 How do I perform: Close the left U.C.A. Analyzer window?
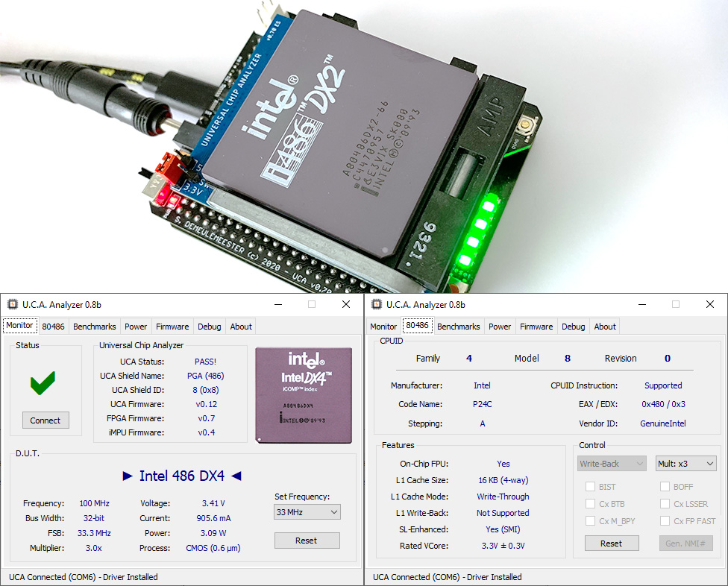click(346, 304)
